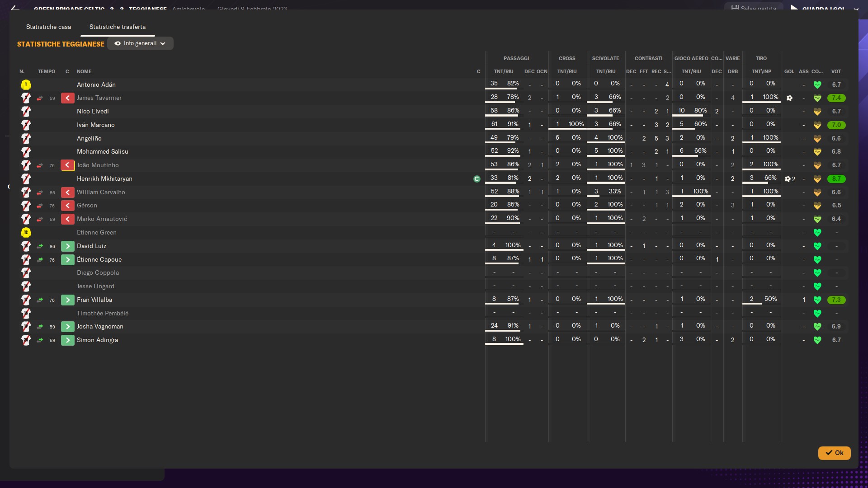868x488 pixels.
Task: Click the red substituted-off arrow for James Tavernier
Action: point(67,98)
